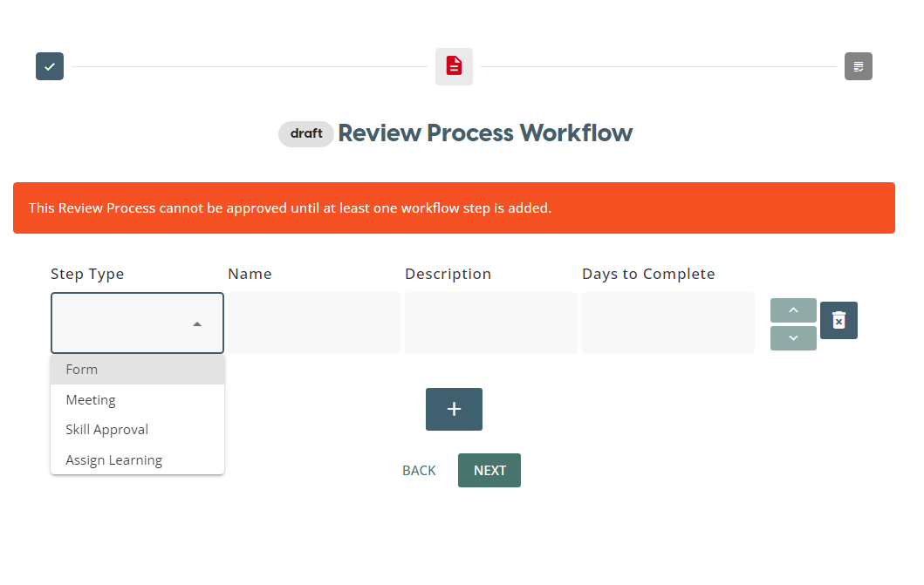Click the Days to Complete field
This screenshot has height=585, width=924.
click(667, 323)
